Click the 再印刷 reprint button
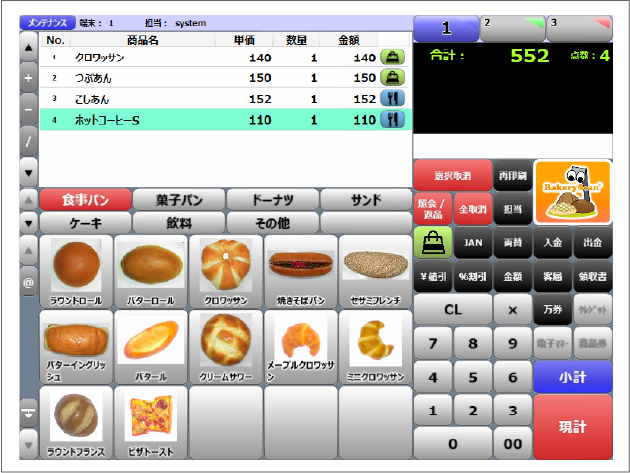 point(513,175)
